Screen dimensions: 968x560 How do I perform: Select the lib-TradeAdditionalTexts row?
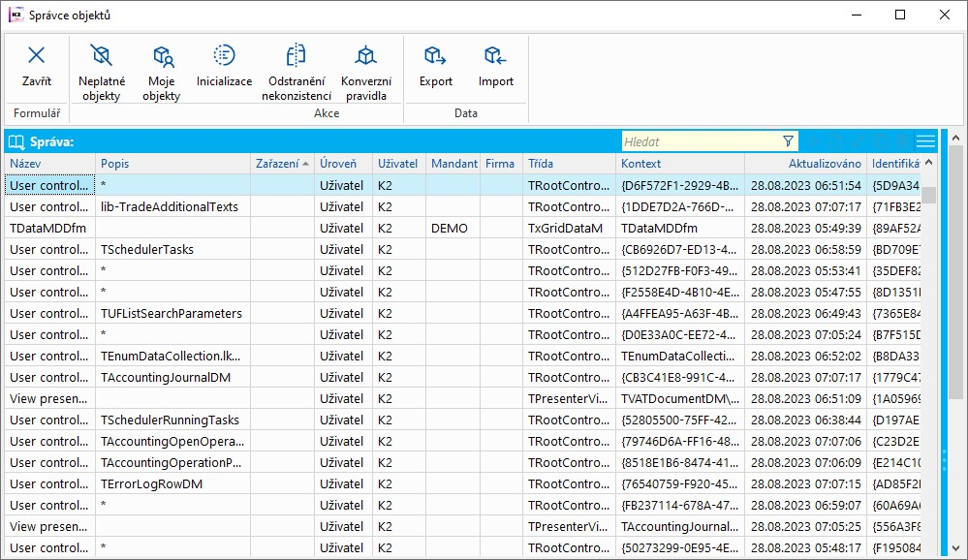point(170,207)
